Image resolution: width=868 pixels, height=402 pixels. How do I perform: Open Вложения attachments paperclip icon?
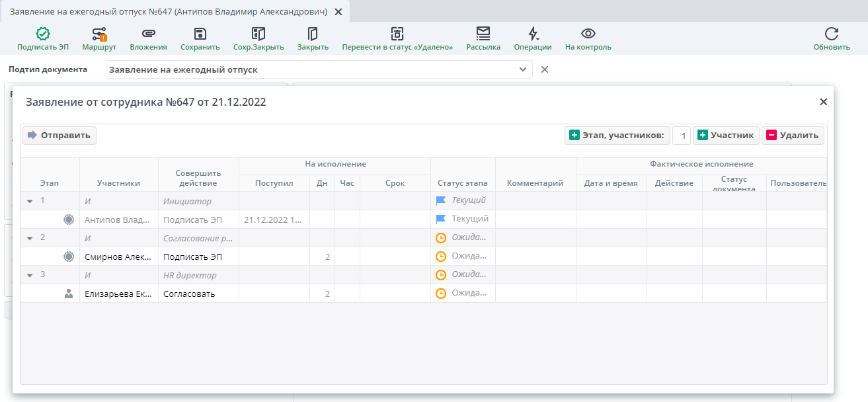tap(148, 34)
